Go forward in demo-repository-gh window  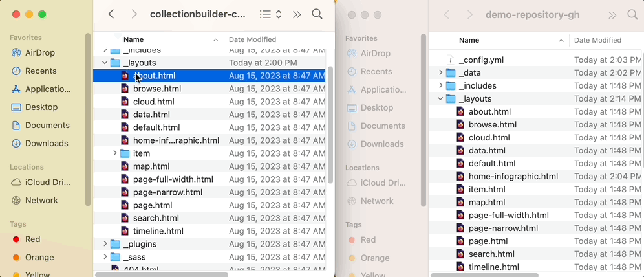(x=470, y=15)
